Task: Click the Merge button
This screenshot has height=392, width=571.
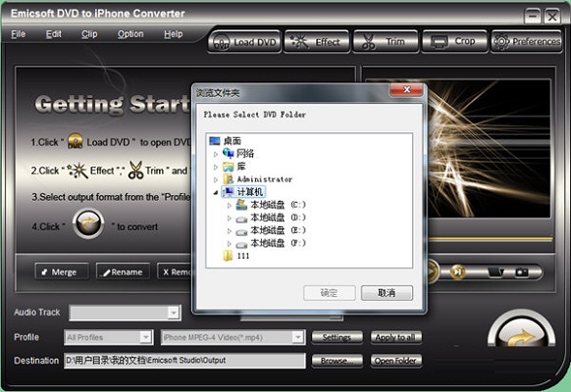Action: tap(62, 271)
